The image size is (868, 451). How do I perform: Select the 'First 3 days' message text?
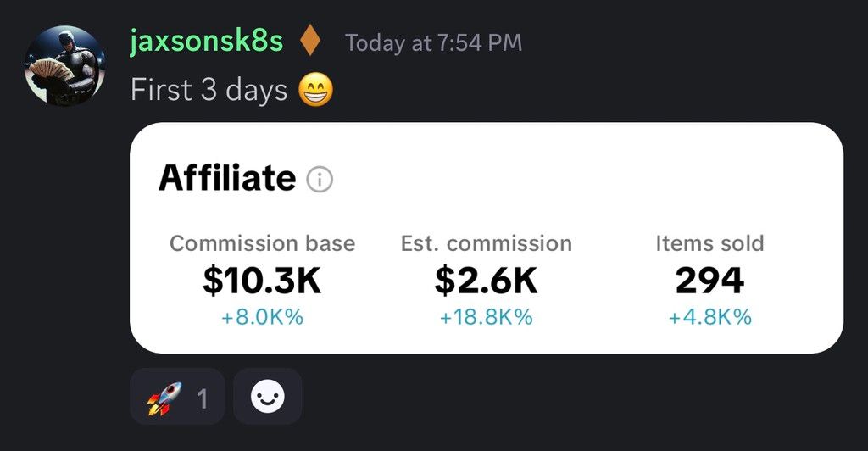click(x=209, y=90)
